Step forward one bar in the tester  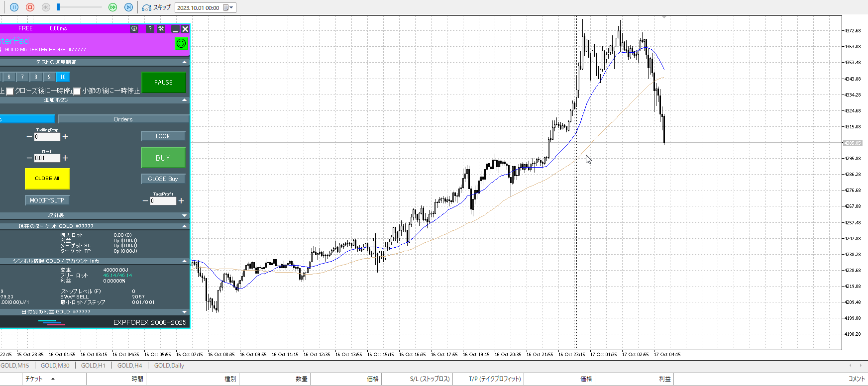128,7
